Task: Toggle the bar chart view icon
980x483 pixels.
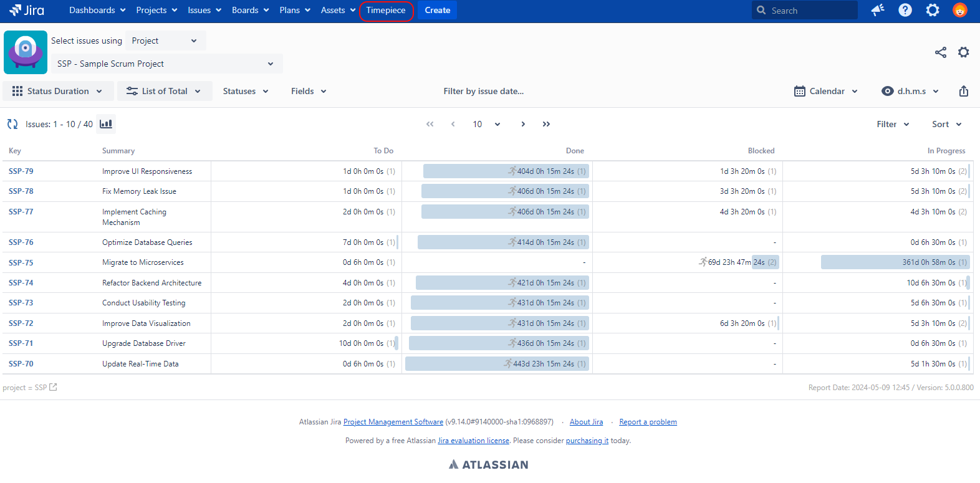Action: pyautogui.click(x=106, y=124)
